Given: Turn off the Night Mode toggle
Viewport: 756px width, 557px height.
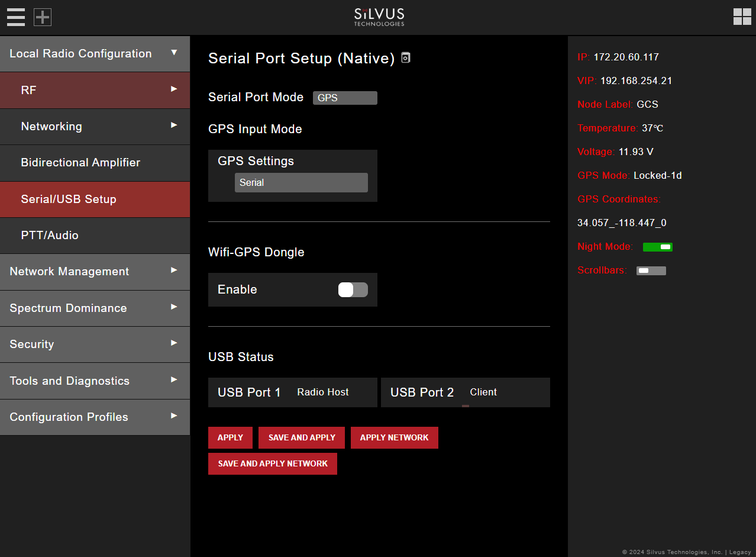Looking at the screenshot, I should (x=657, y=247).
